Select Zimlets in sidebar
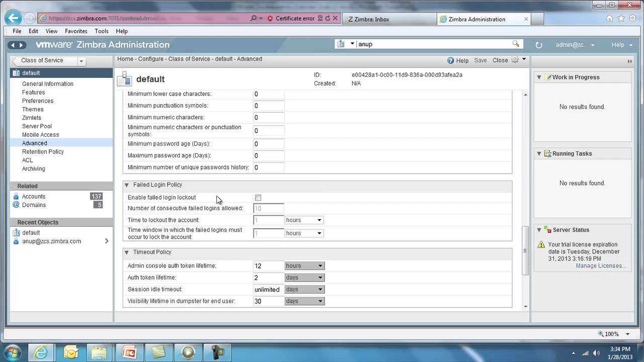Screen dimensions: 644x362 [x=32, y=118]
